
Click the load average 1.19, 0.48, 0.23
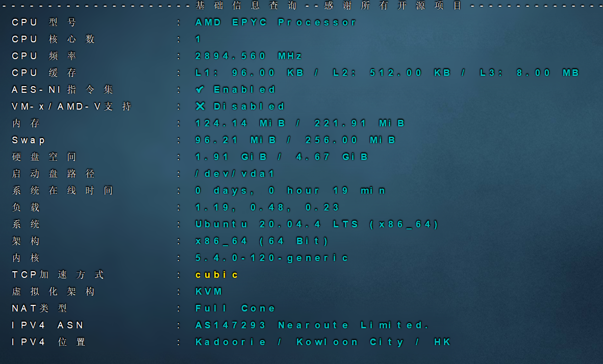(x=267, y=207)
